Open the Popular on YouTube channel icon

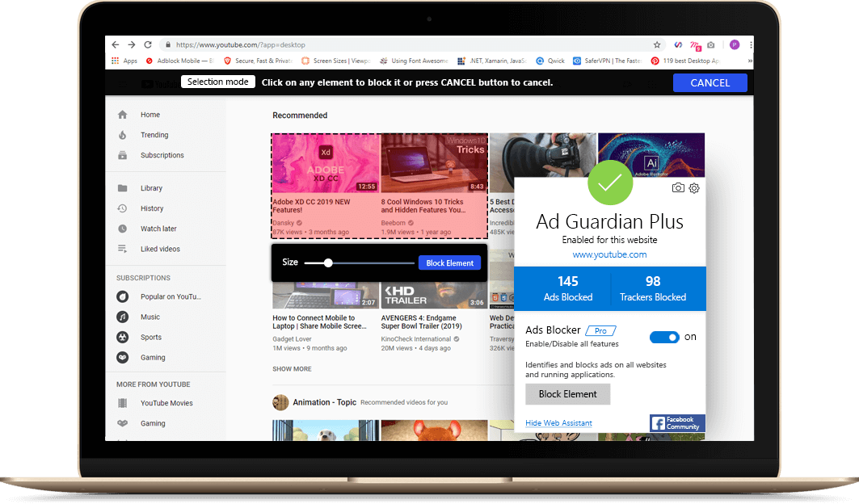pyautogui.click(x=122, y=296)
